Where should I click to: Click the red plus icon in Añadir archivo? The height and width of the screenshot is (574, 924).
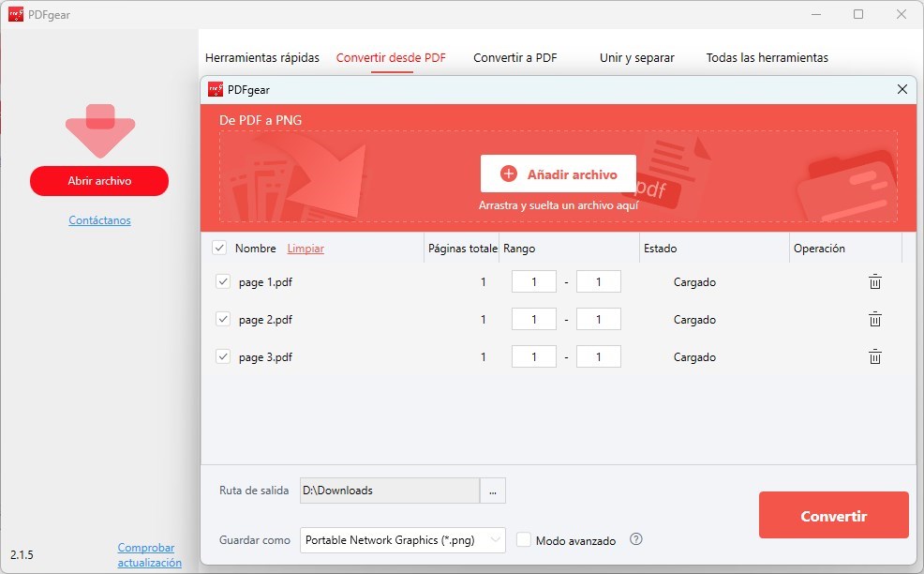tap(509, 174)
